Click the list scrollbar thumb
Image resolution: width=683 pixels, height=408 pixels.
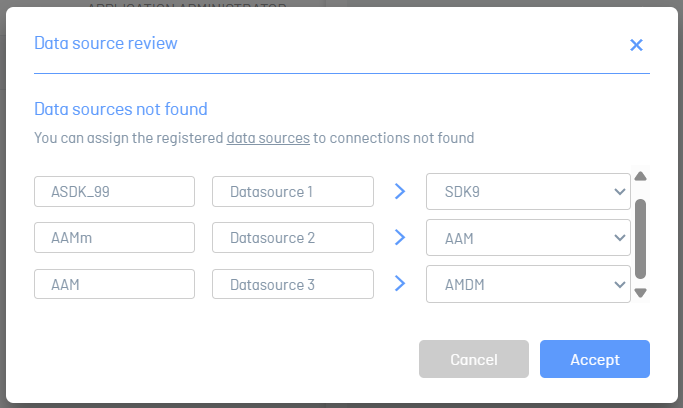[x=640, y=239]
